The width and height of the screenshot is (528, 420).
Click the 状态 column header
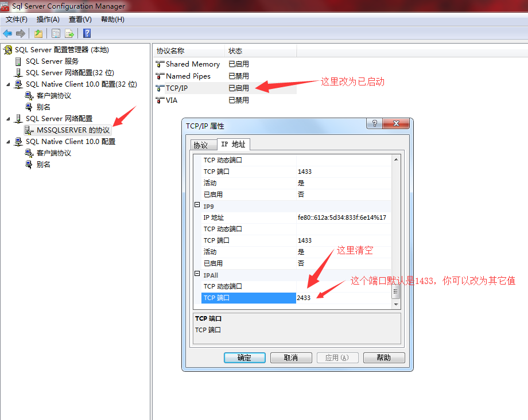(x=261, y=51)
